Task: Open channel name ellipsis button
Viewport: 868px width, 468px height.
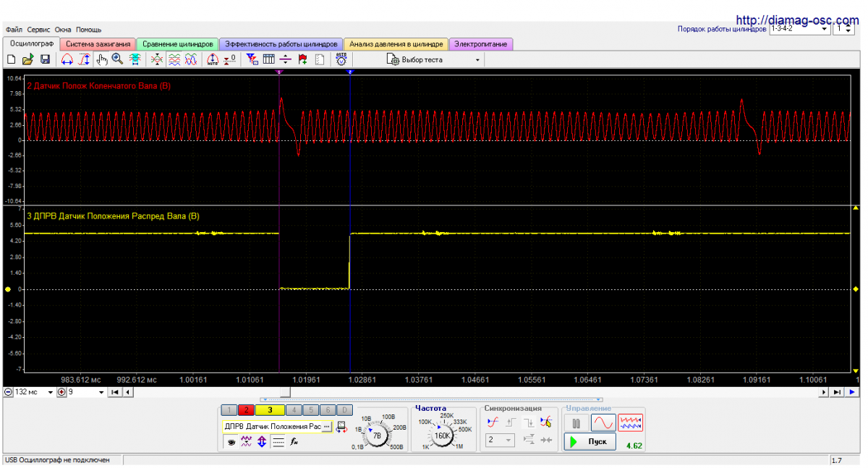Action: [326, 427]
